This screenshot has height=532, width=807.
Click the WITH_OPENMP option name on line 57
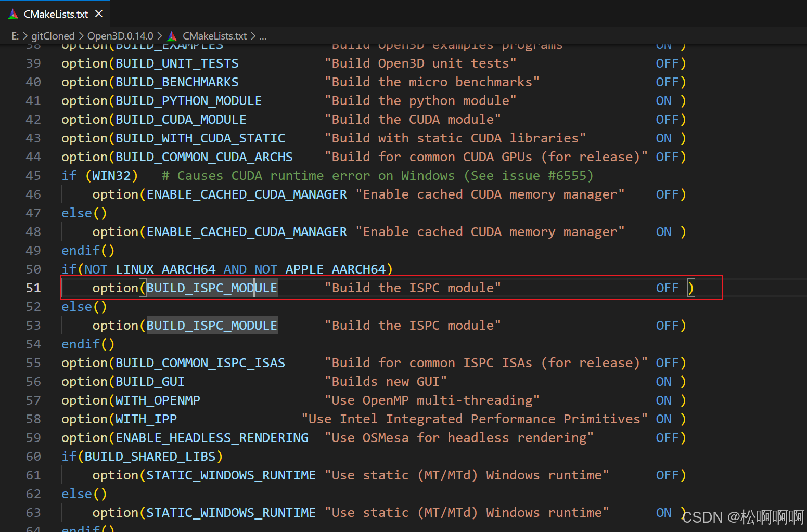pos(157,400)
